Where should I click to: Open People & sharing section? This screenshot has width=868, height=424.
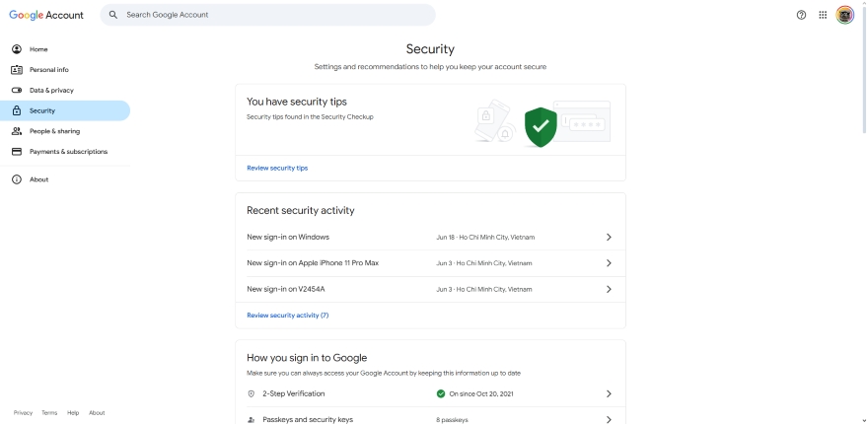pos(65,131)
